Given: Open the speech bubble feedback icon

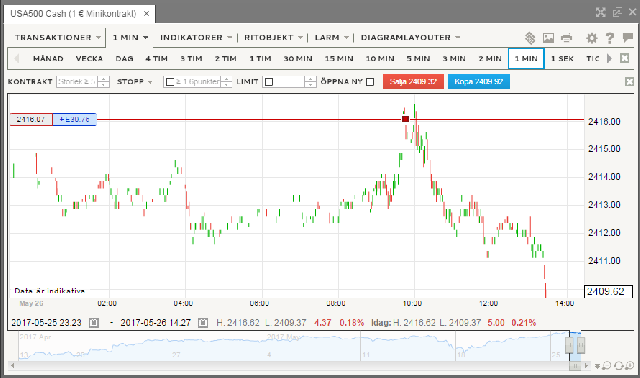Looking at the screenshot, I should click(x=627, y=38).
